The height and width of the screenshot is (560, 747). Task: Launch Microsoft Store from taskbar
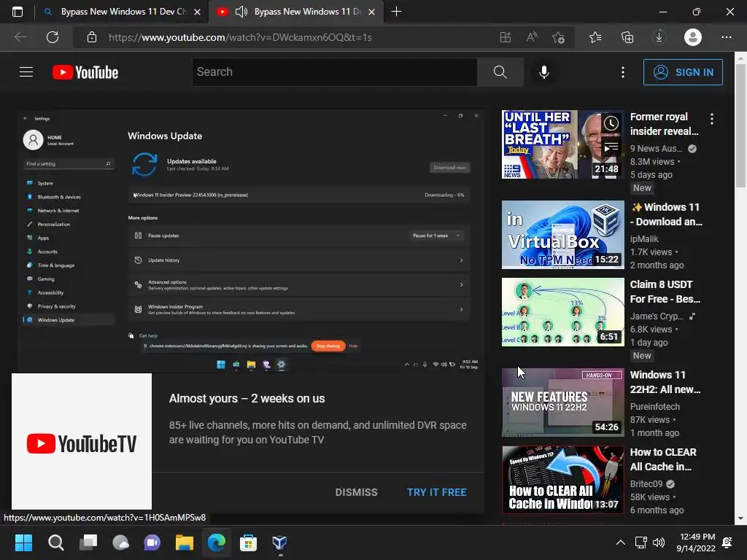[x=248, y=542]
